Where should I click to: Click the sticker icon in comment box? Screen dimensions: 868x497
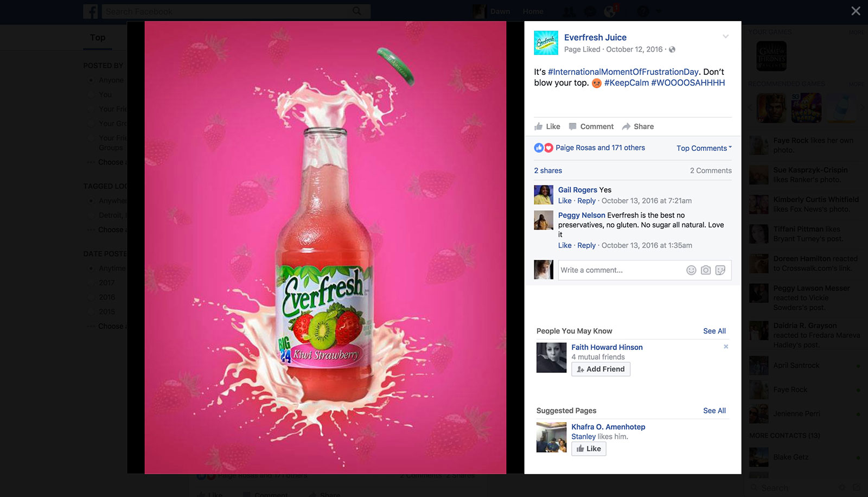click(x=720, y=270)
